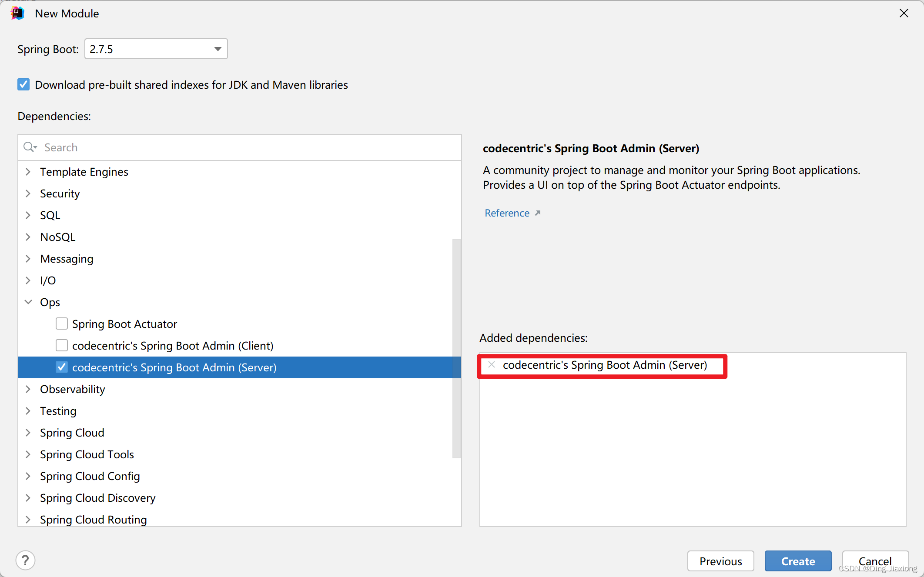
Task: Select the Spring Cloud Config tree item
Action: click(90, 476)
